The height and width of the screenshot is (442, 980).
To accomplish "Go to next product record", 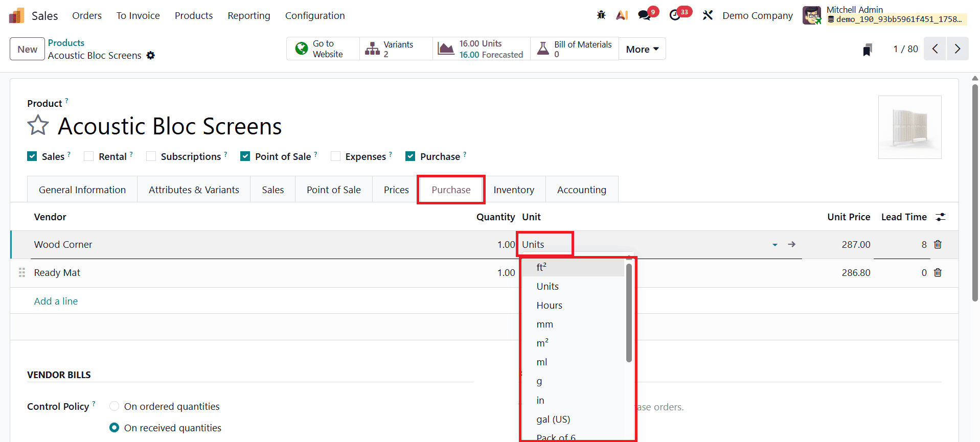I will tap(958, 49).
